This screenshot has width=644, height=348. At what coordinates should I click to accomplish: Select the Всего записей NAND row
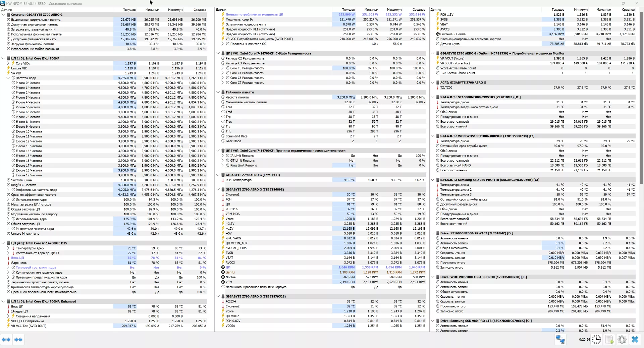(533, 165)
